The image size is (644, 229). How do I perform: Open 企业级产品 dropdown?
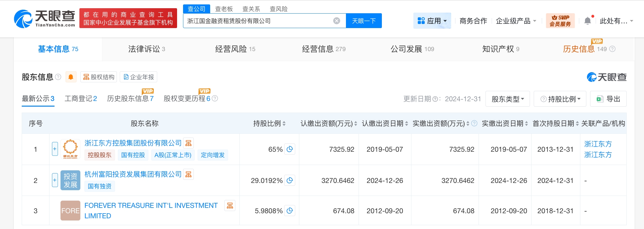point(516,21)
